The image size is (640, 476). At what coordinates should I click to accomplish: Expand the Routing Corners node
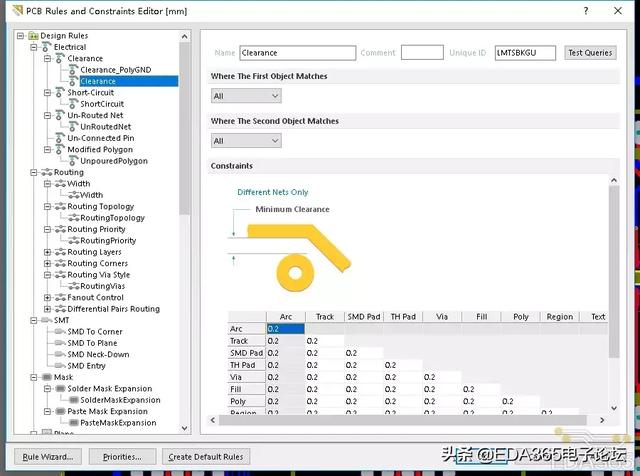point(47,264)
